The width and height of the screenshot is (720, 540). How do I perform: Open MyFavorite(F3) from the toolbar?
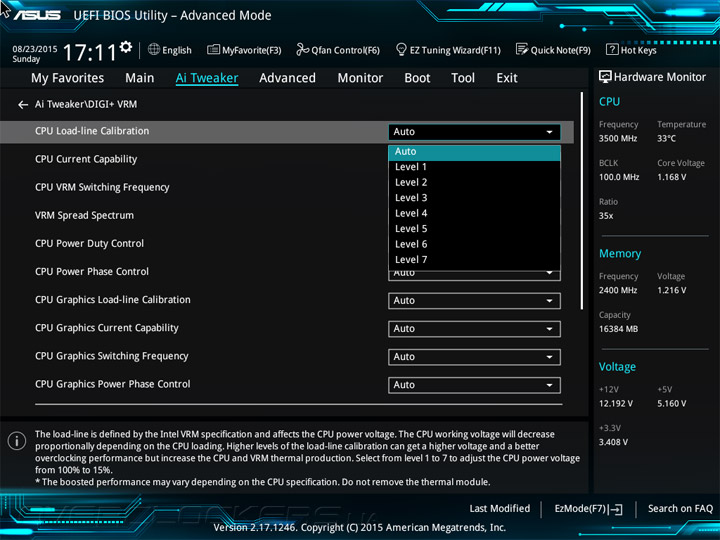tap(244, 50)
